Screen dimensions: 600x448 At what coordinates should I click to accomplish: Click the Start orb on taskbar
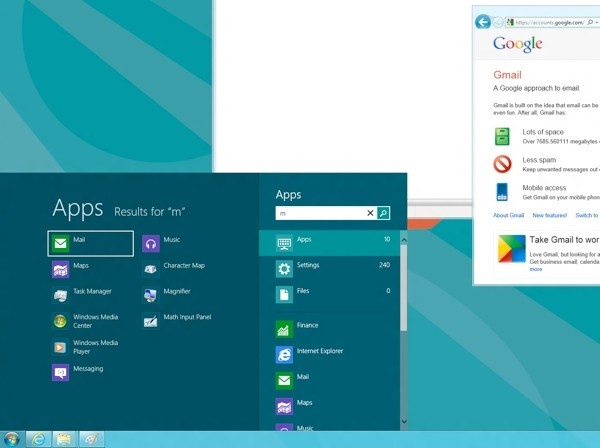pos(11,439)
